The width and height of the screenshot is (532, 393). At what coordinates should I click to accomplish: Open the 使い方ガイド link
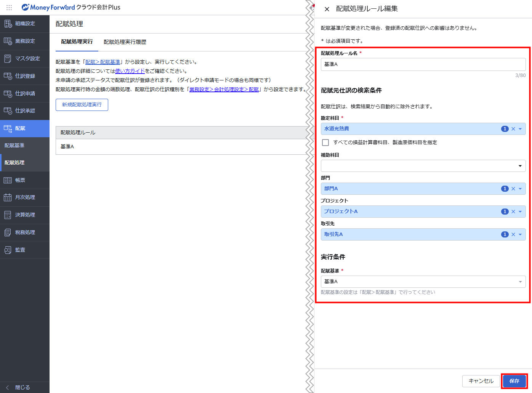tap(130, 71)
